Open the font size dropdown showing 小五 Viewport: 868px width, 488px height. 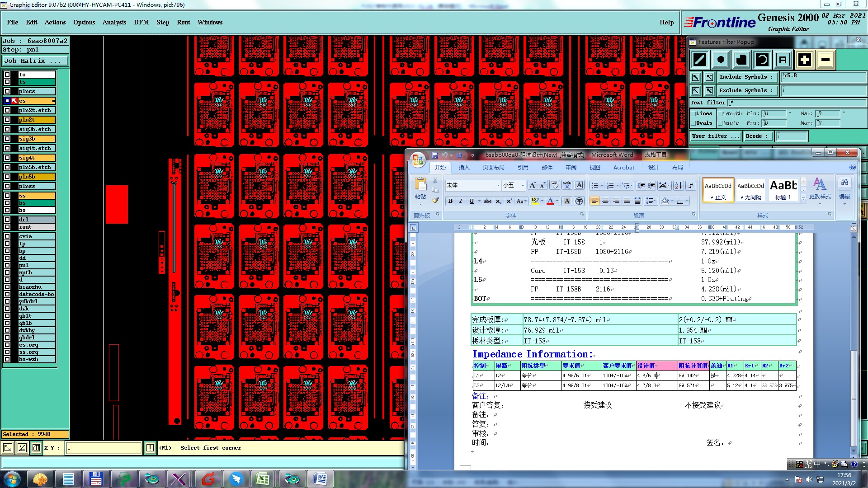coord(523,185)
